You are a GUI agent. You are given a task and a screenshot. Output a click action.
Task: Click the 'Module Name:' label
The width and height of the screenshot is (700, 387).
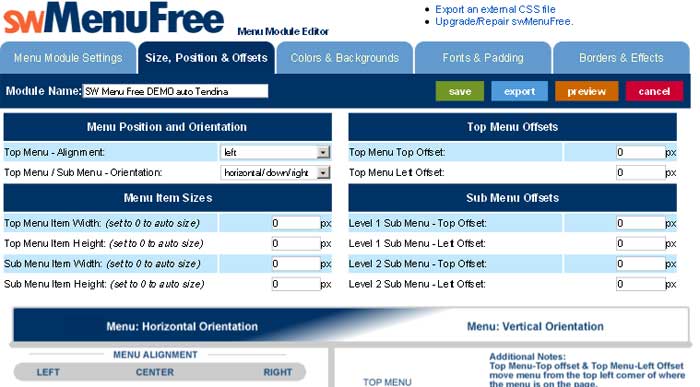click(43, 91)
